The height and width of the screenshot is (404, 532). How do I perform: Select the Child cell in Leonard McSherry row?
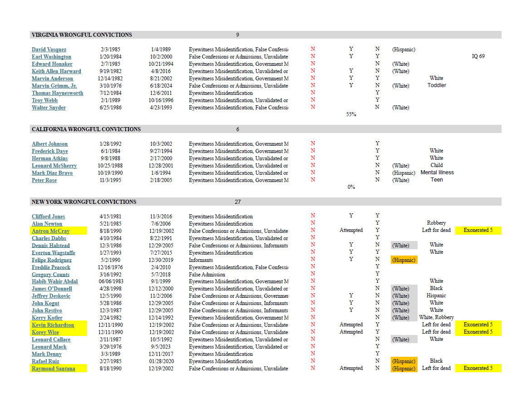tap(437, 165)
